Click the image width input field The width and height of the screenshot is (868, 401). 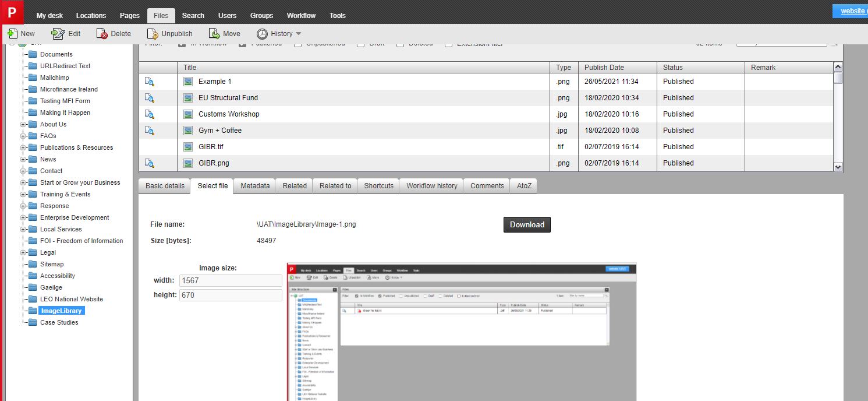[x=231, y=280]
